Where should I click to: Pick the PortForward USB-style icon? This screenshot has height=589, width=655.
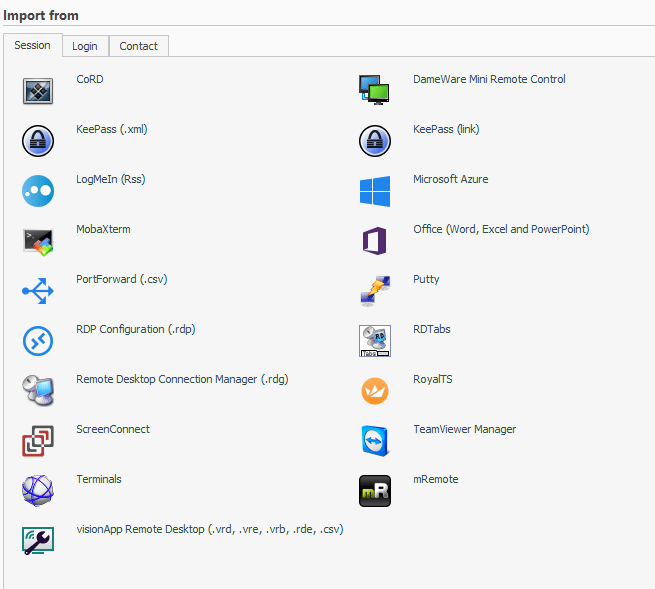pos(38,291)
